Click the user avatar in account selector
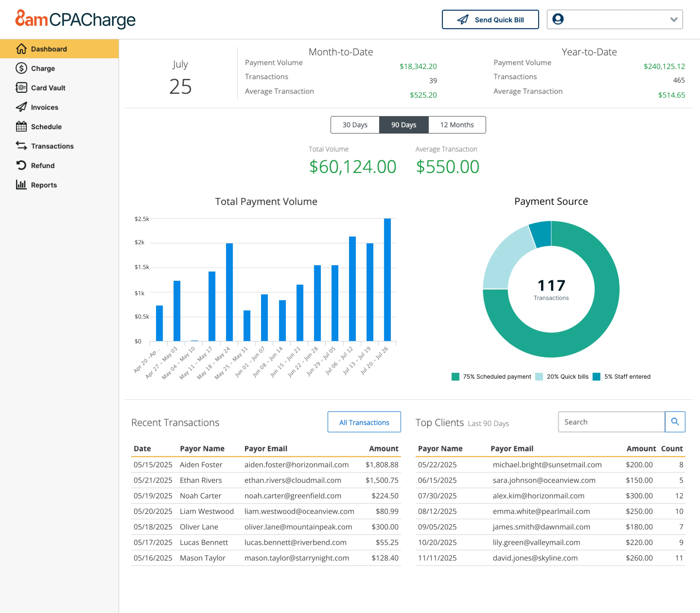 pos(558,19)
